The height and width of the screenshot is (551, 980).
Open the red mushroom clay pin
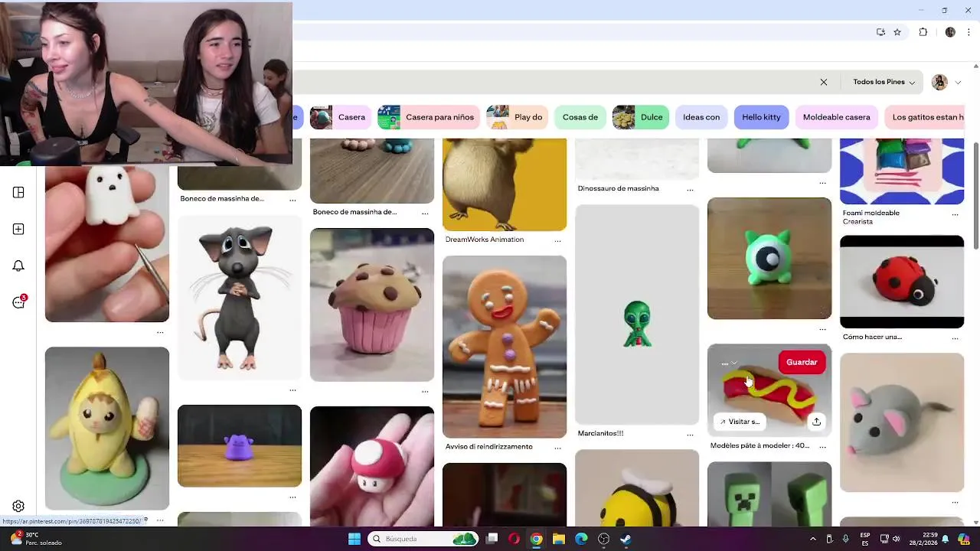coord(372,466)
